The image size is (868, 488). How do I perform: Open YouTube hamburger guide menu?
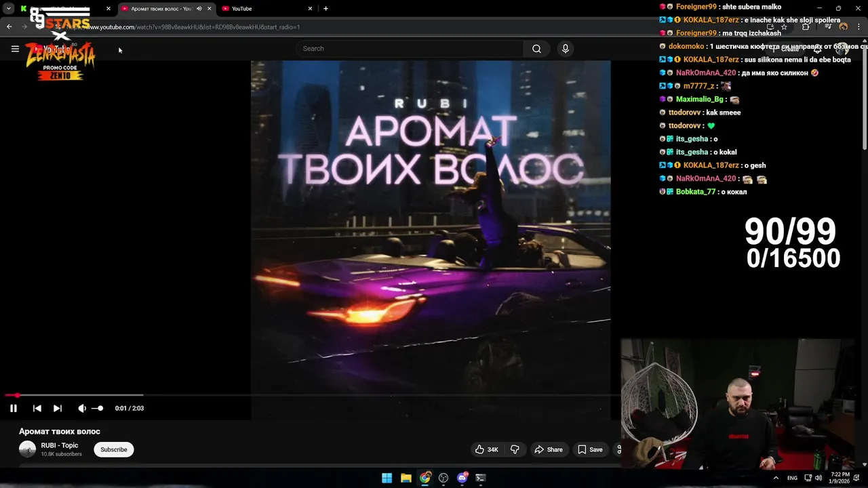15,49
